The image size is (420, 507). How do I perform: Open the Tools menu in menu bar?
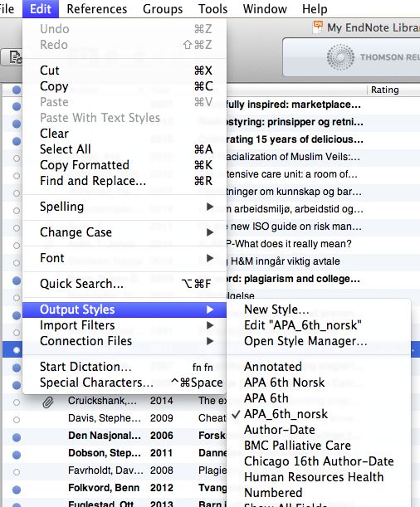pos(212,9)
